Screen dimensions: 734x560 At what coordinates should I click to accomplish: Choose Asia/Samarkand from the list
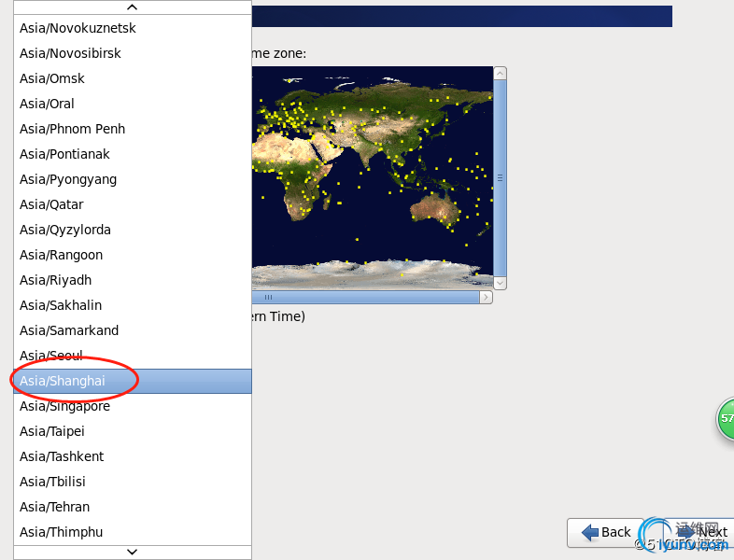[x=133, y=330]
